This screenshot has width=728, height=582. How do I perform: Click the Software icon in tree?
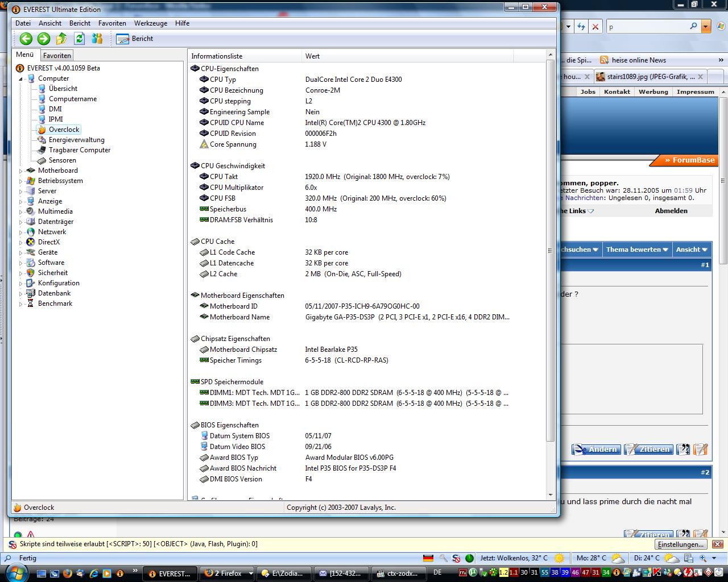(31, 263)
